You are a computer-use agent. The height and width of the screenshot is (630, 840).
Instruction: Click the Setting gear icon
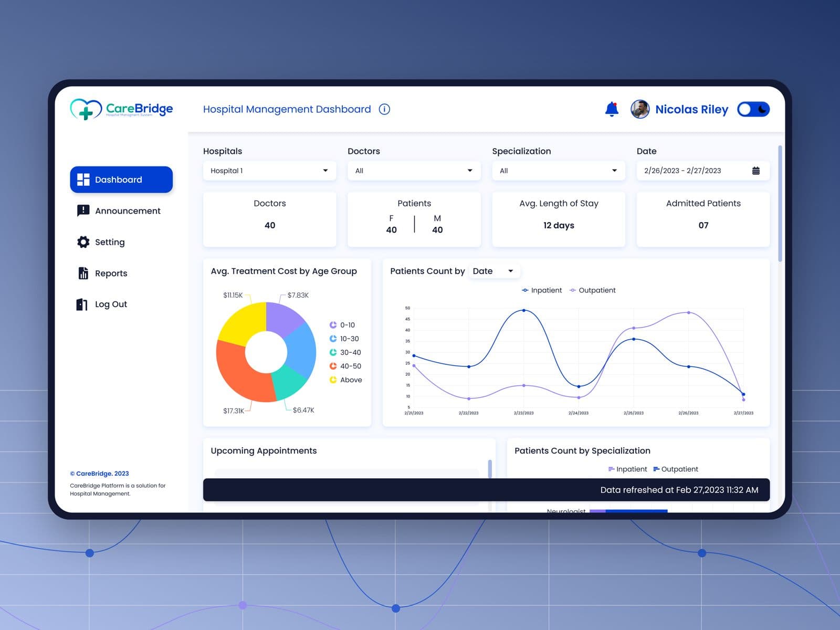83,242
